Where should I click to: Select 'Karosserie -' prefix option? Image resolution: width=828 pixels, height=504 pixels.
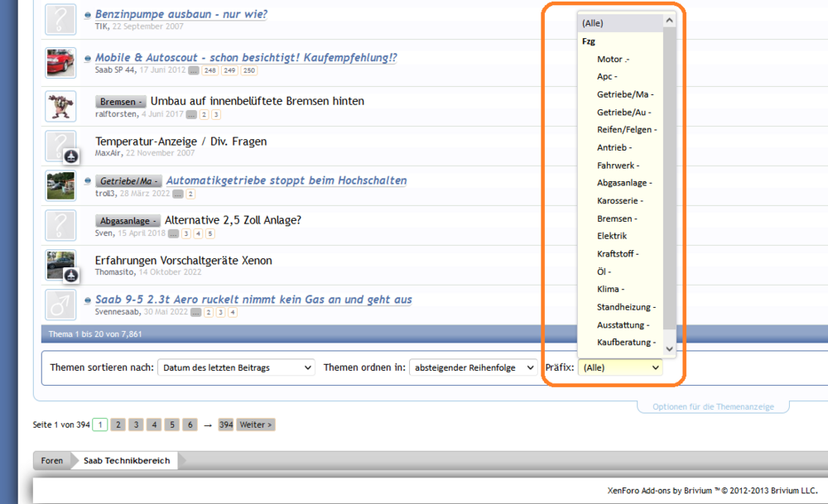click(620, 201)
